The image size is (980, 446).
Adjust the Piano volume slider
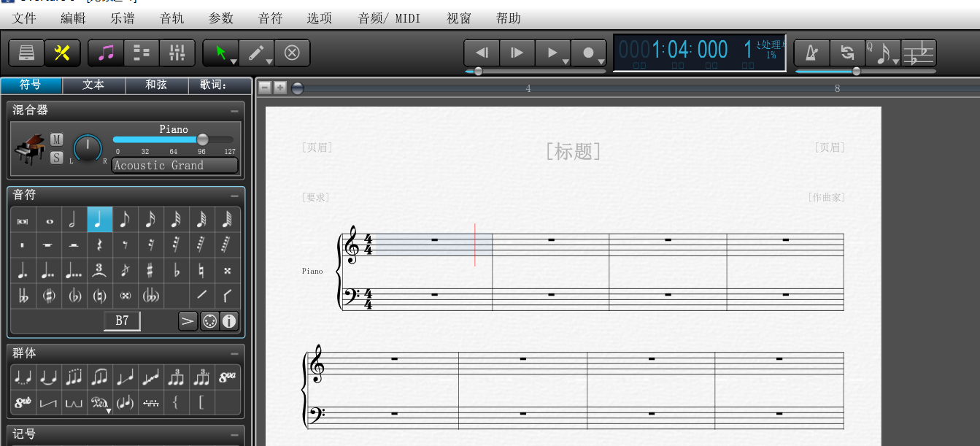click(x=174, y=139)
